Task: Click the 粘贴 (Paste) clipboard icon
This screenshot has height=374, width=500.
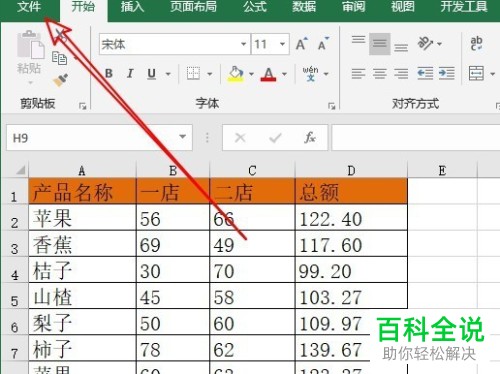Action: 30,44
